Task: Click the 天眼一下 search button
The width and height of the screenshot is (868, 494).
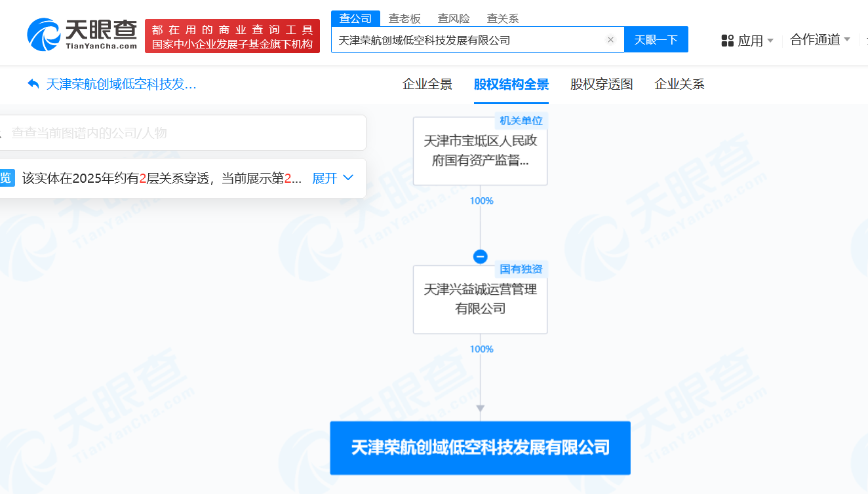Action: tap(656, 40)
